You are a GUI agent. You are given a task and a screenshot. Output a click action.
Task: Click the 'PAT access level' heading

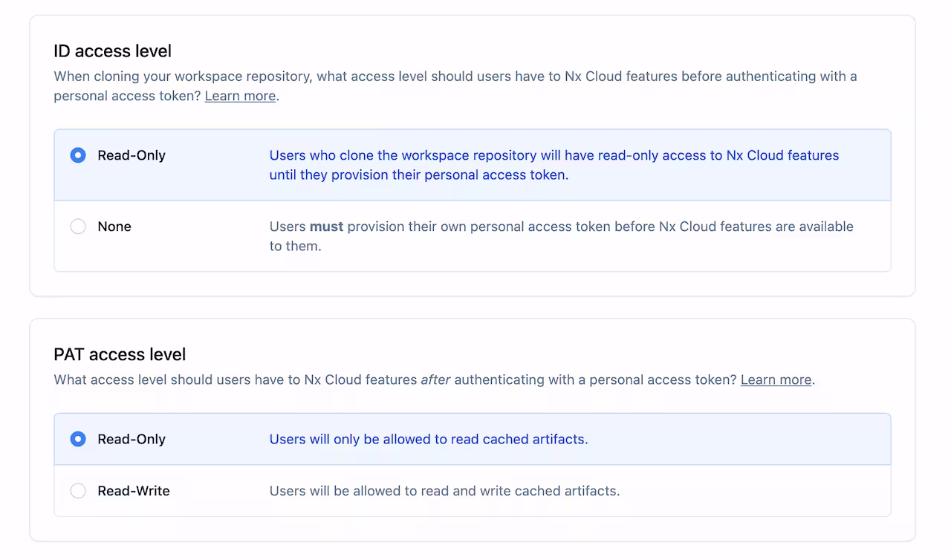(x=120, y=354)
